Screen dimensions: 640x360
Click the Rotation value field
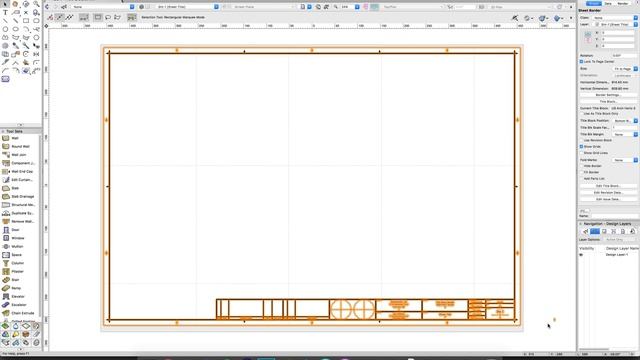click(624, 56)
